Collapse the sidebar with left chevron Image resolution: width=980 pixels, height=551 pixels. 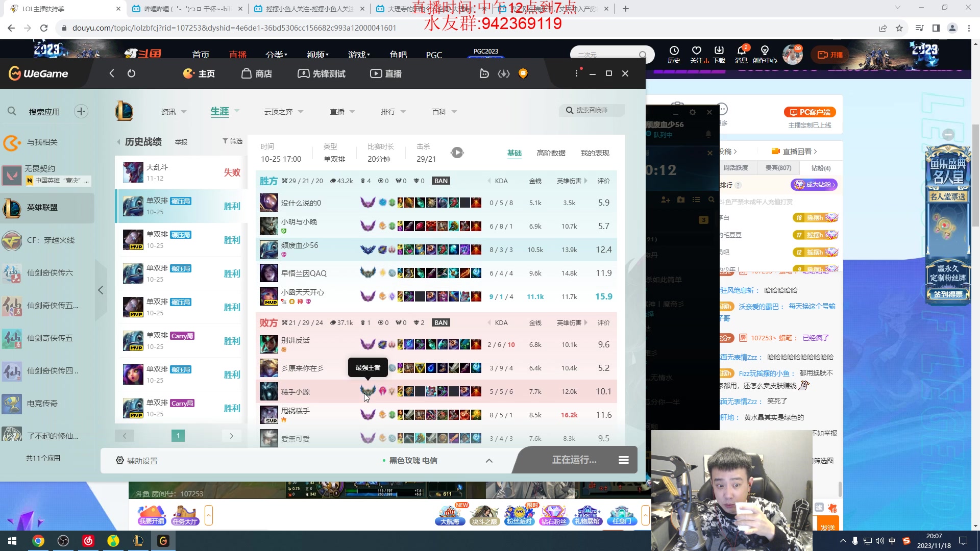coord(101,290)
